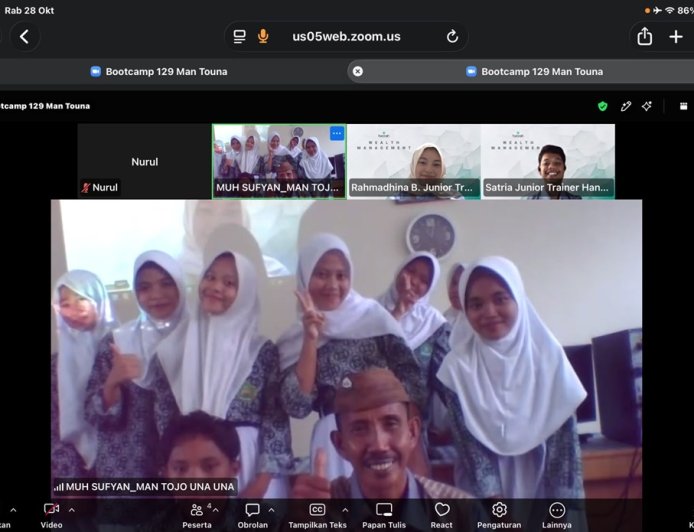This screenshot has height=532, width=694.
Task: Select the annotate pencil icon
Action: tap(625, 106)
